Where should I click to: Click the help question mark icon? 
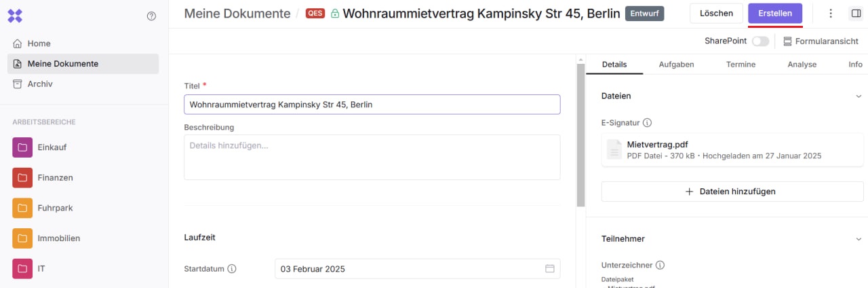tap(151, 16)
